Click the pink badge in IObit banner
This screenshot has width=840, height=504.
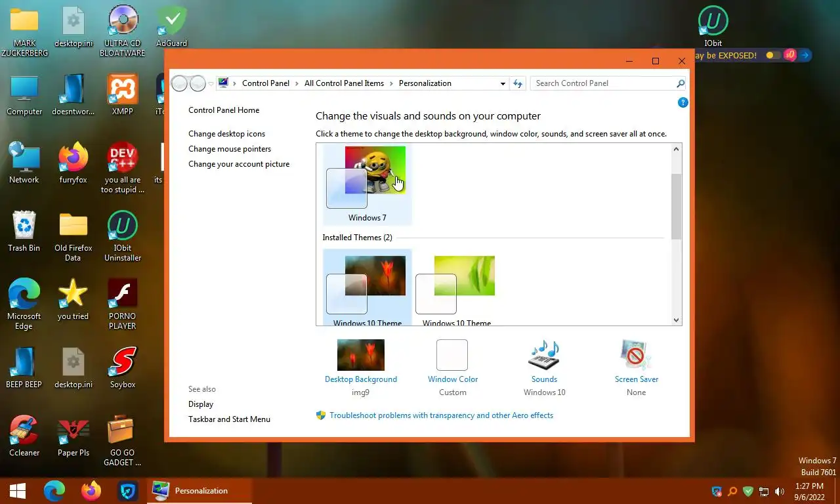click(790, 55)
